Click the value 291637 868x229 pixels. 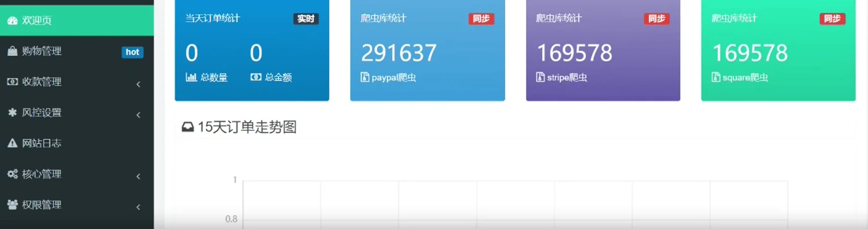tap(399, 53)
